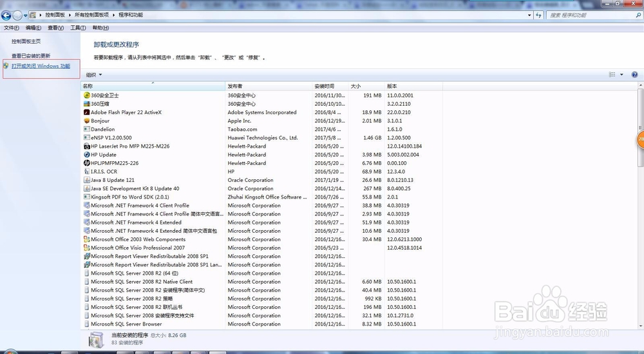
Task: Select Microsoft .NET Framework 4 Client Profile icon
Action: pos(87,205)
